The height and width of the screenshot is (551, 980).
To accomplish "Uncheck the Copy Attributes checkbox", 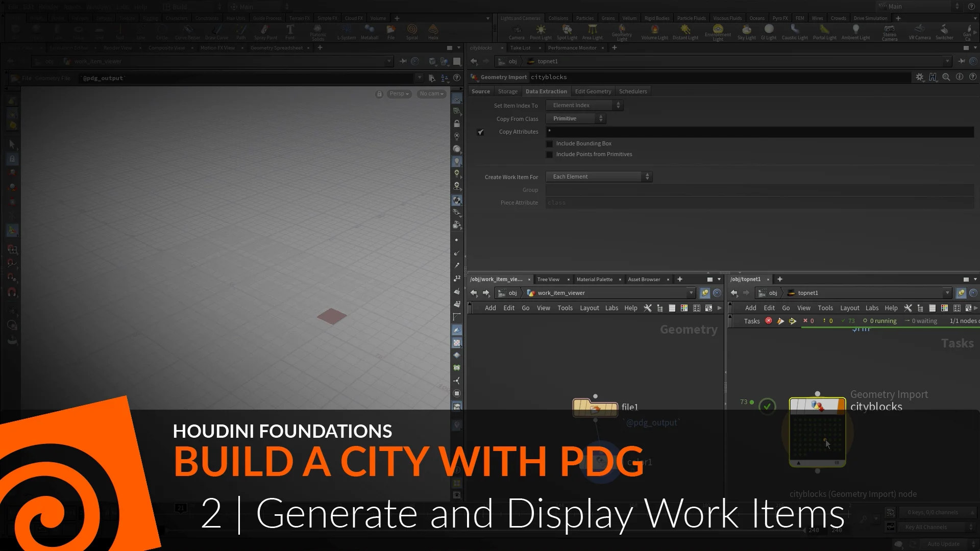I will [481, 132].
